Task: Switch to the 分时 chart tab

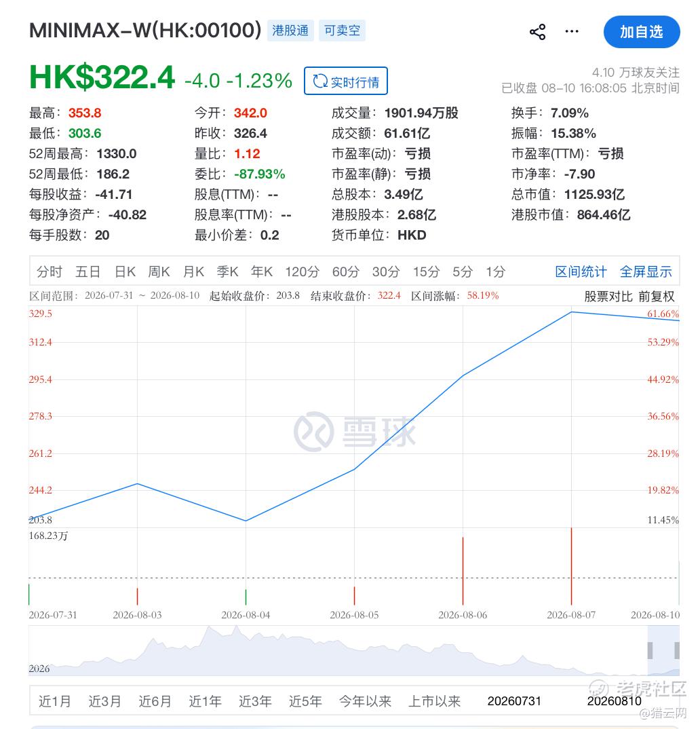Action: pyautogui.click(x=50, y=272)
